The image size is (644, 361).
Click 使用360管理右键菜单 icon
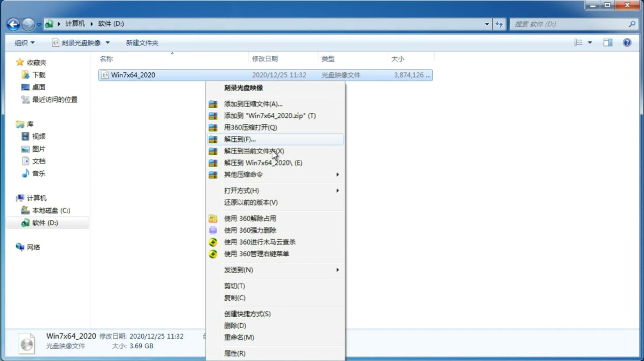click(x=213, y=253)
